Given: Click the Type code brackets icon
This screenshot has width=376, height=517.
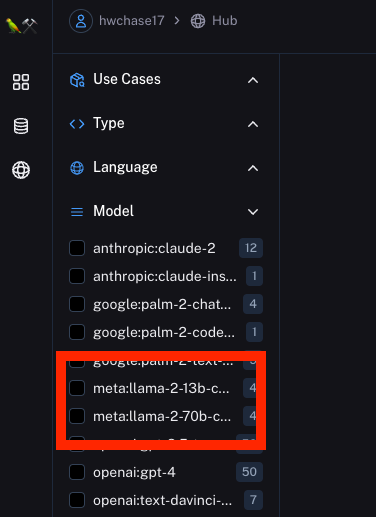Looking at the screenshot, I should tap(77, 124).
